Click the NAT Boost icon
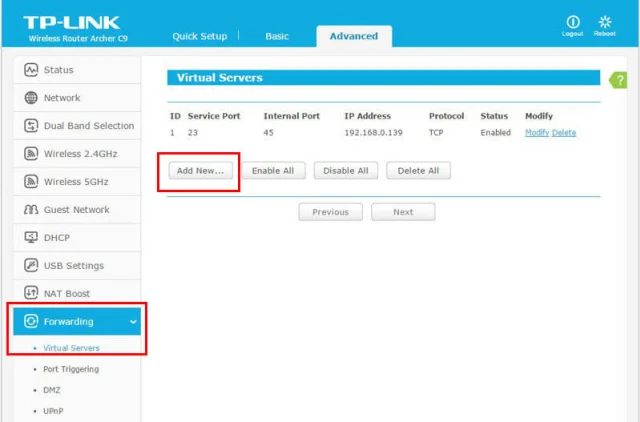The image size is (640, 422). pos(31,294)
